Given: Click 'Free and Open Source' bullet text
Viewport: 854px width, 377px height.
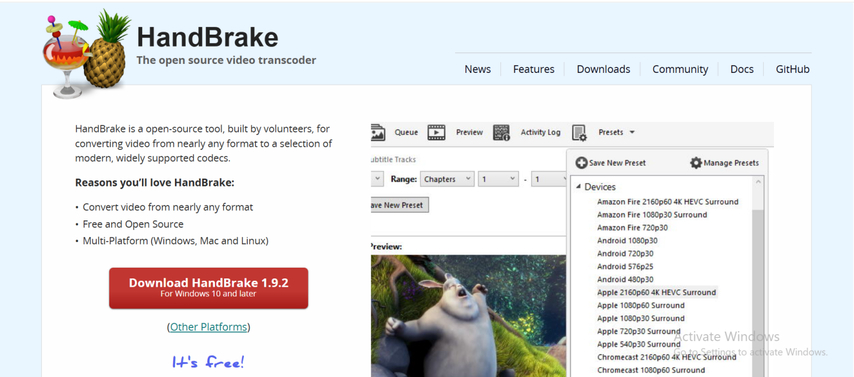Looking at the screenshot, I should coord(133,224).
